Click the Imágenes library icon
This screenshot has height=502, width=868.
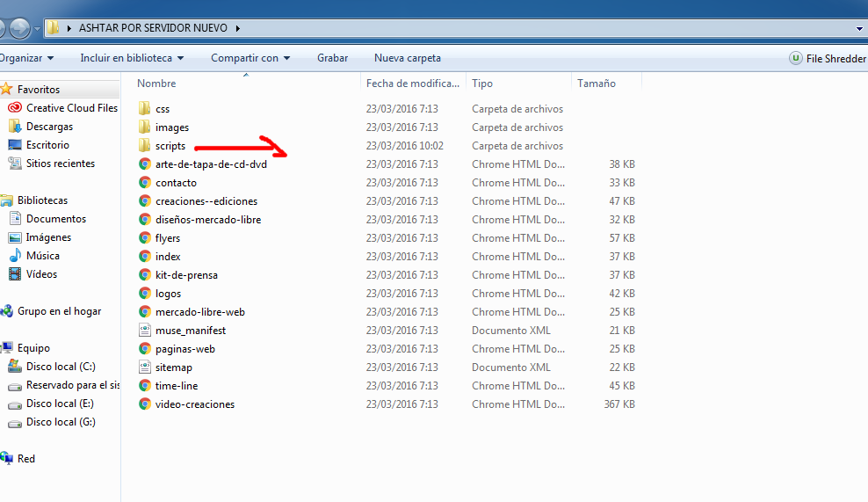pyautogui.click(x=15, y=237)
